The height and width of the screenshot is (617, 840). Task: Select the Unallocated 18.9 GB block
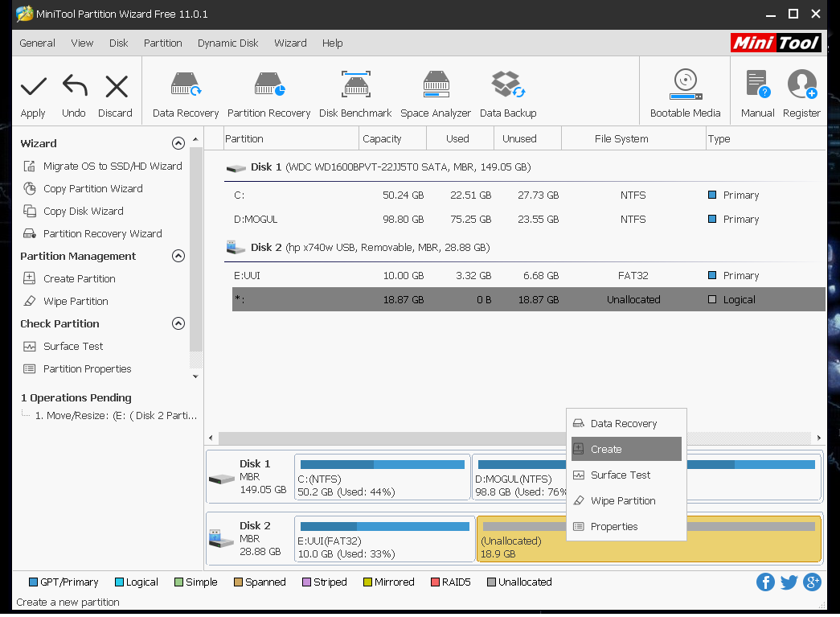649,539
